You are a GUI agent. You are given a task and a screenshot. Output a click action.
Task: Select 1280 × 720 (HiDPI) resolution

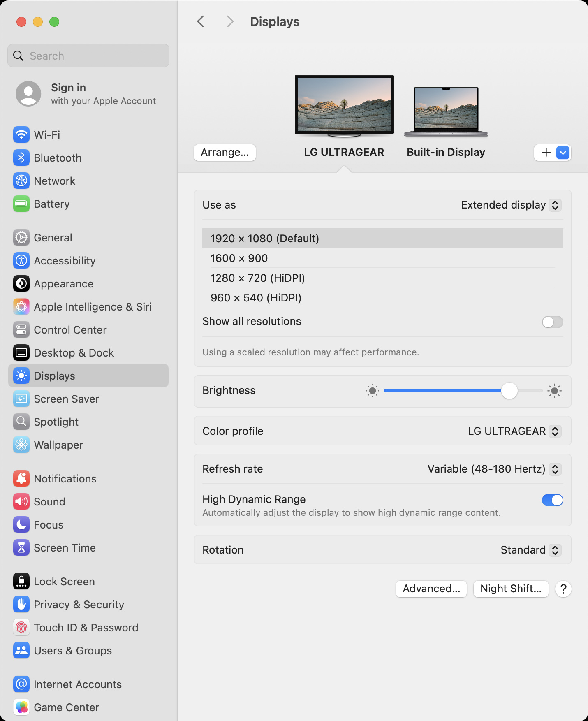(x=257, y=278)
